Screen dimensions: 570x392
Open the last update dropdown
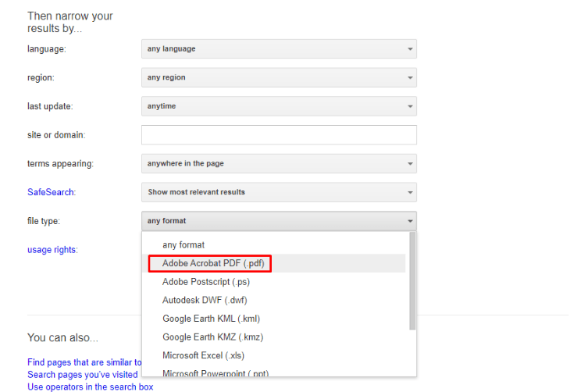tap(279, 106)
